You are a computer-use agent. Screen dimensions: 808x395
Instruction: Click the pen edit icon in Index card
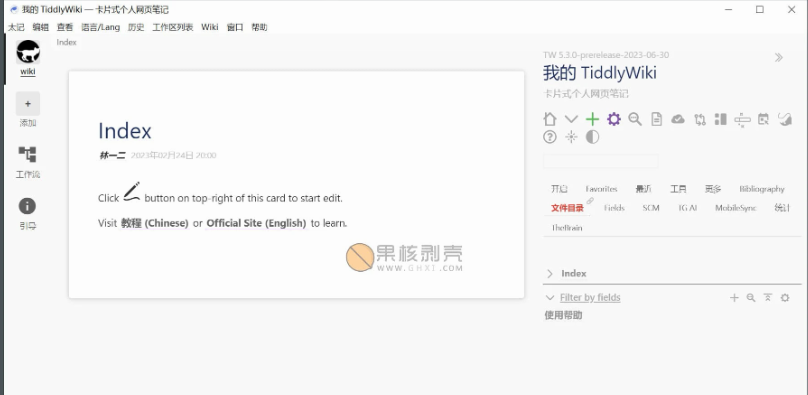(132, 192)
